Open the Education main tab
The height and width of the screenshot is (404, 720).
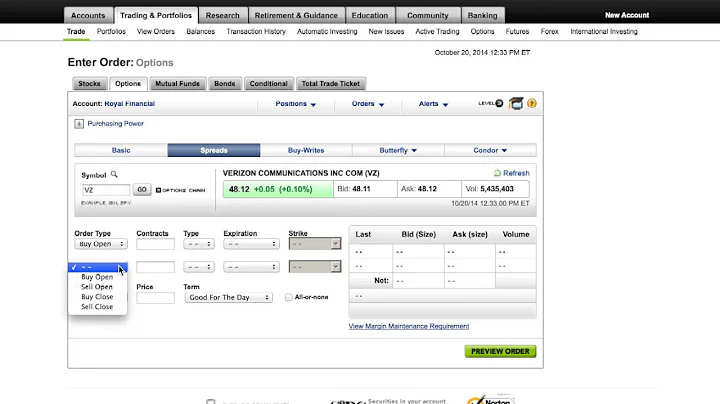[370, 15]
